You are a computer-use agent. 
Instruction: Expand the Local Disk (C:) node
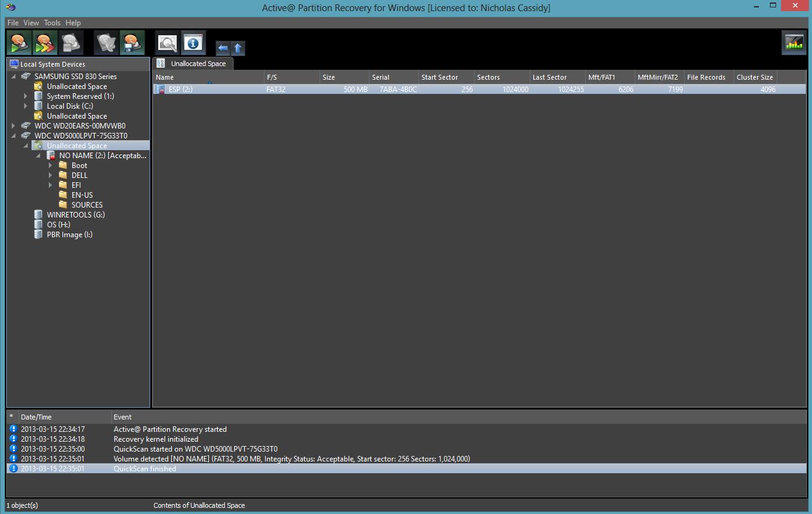pyautogui.click(x=26, y=106)
